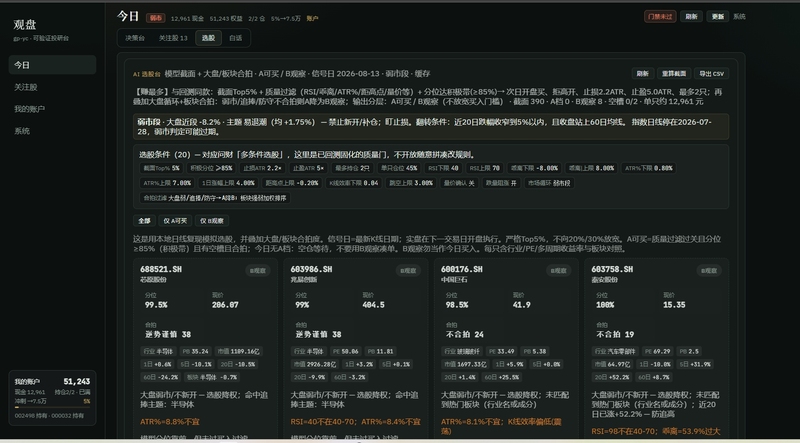Click the 不合拍 19 rating

click(x=615, y=334)
